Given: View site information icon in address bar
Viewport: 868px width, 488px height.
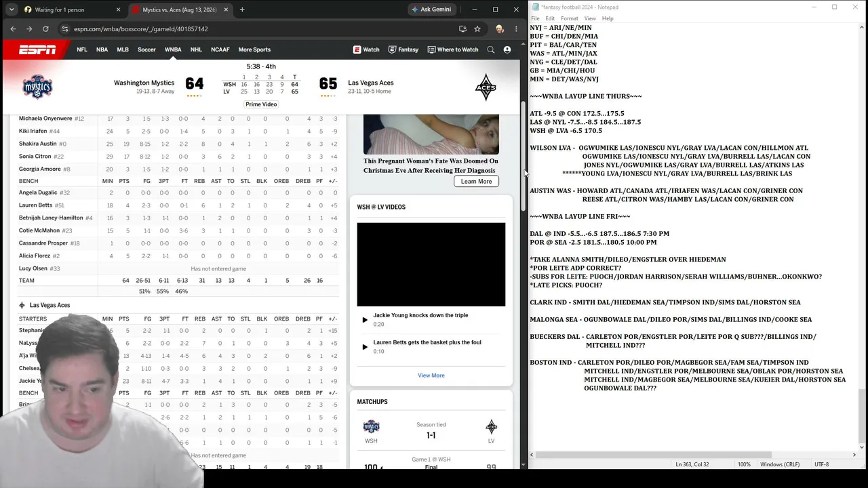Looking at the screenshot, I should tap(65, 29).
